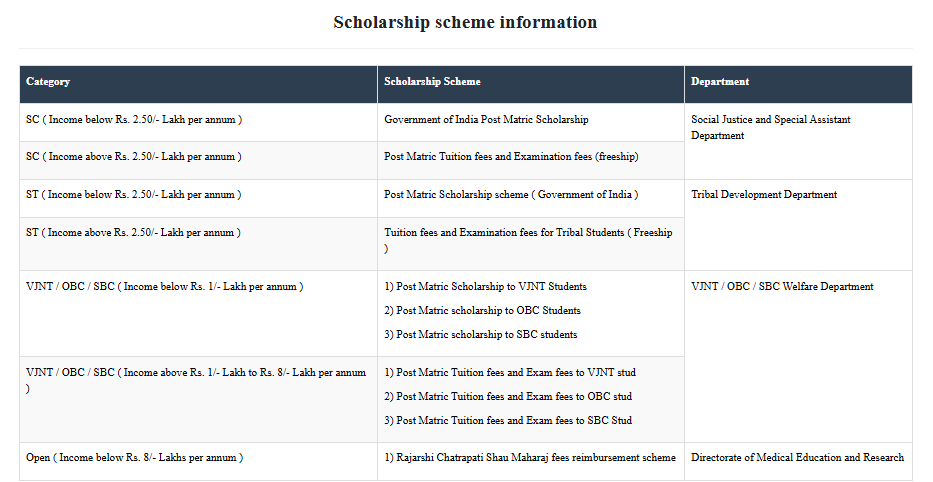Click "Tuition fees and Examination fees for Tribal Students"
933x482 pixels.
528,233
